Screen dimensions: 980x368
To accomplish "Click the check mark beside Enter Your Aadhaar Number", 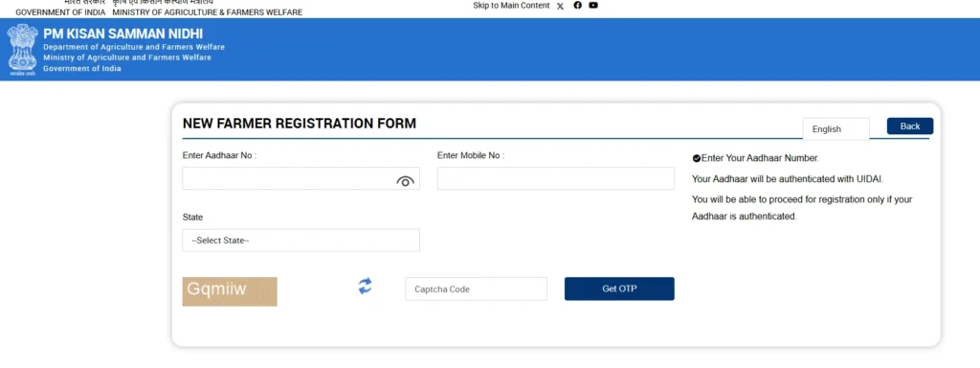I will (697, 158).
